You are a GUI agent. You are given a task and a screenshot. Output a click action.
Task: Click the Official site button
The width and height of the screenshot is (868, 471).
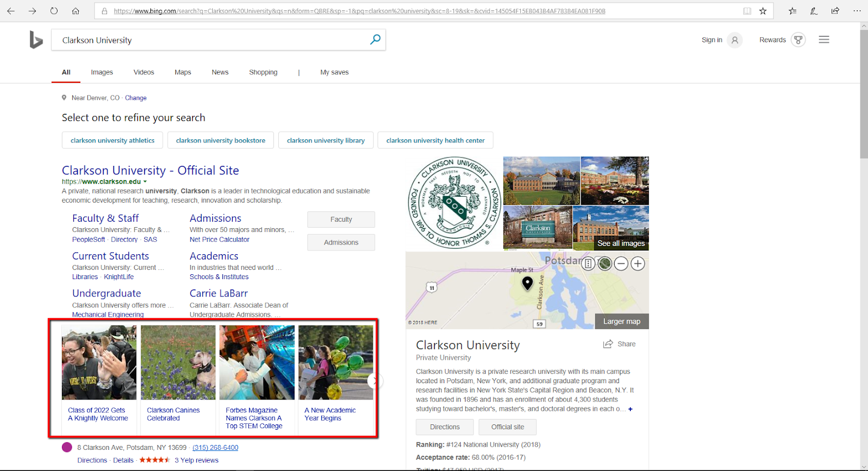point(508,427)
